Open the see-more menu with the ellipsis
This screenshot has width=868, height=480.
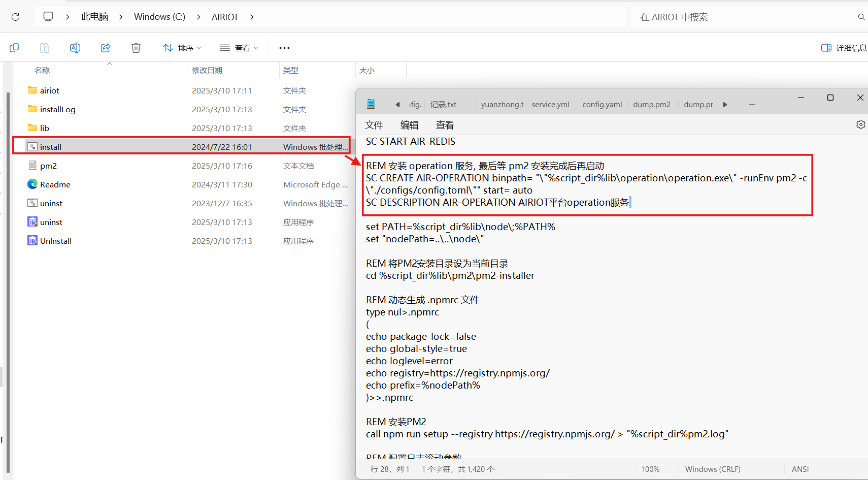pos(284,47)
